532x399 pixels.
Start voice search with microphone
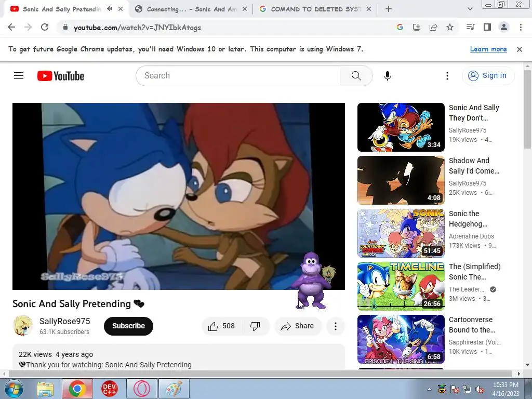pyautogui.click(x=388, y=76)
